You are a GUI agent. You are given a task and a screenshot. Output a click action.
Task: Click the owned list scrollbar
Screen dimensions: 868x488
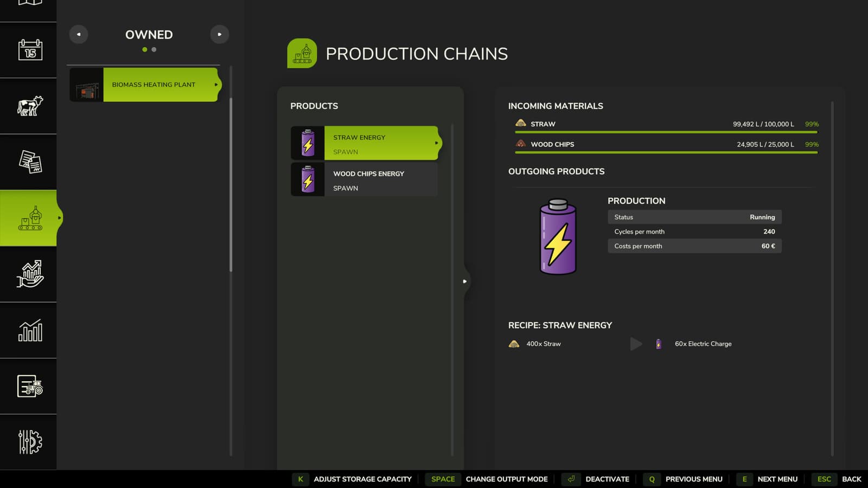(231, 184)
